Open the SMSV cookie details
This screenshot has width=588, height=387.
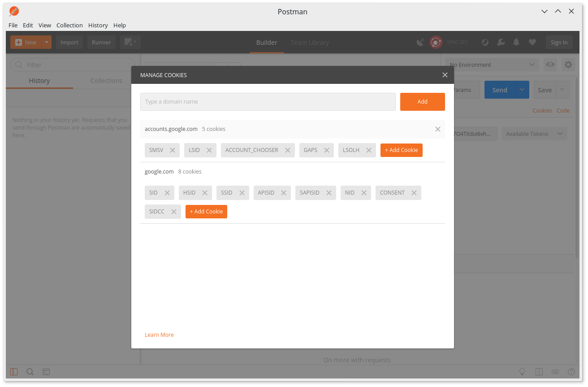(x=156, y=150)
